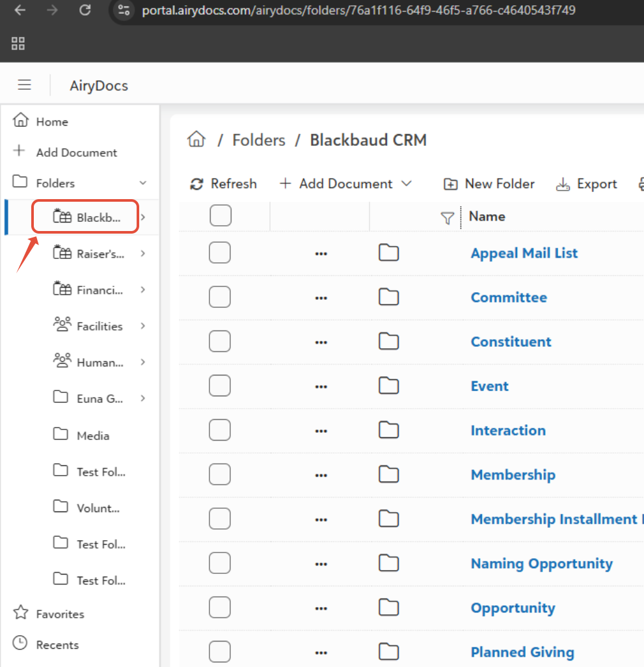644x667 pixels.
Task: Open the browser apps grid icon
Action: click(x=18, y=44)
